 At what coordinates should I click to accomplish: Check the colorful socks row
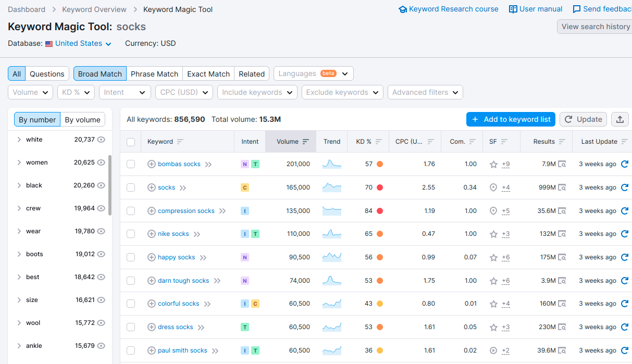pos(131,304)
